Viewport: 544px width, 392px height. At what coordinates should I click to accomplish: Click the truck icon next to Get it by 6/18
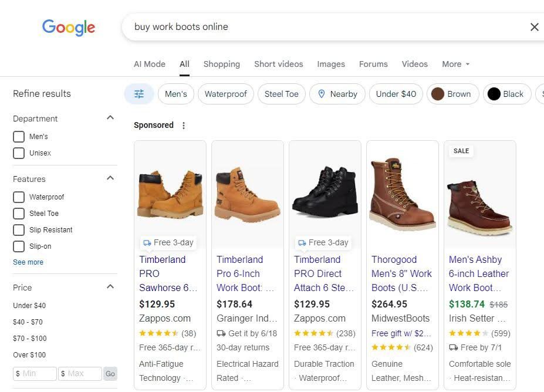coord(221,333)
